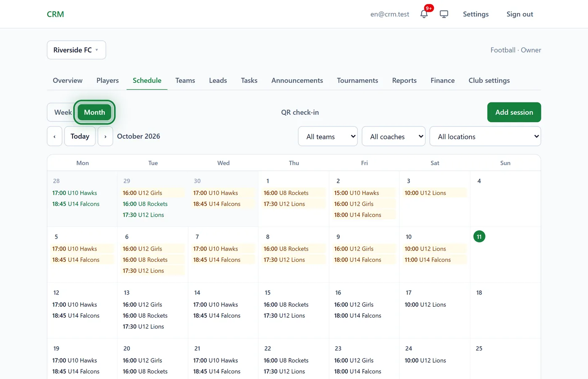Open 16:00 U8 Rockets session on Tuesday 13
This screenshot has width=588, height=379.
click(153, 316)
